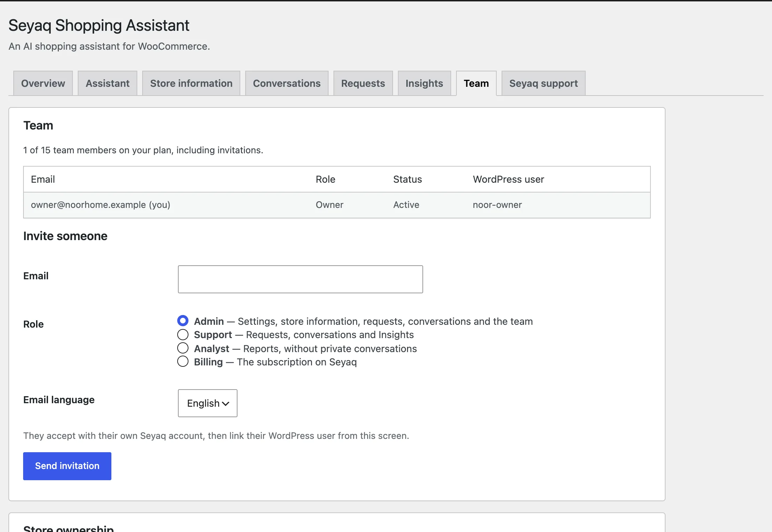This screenshot has width=772, height=532.
Task: Switch to the Assistant tab
Action: click(x=108, y=83)
